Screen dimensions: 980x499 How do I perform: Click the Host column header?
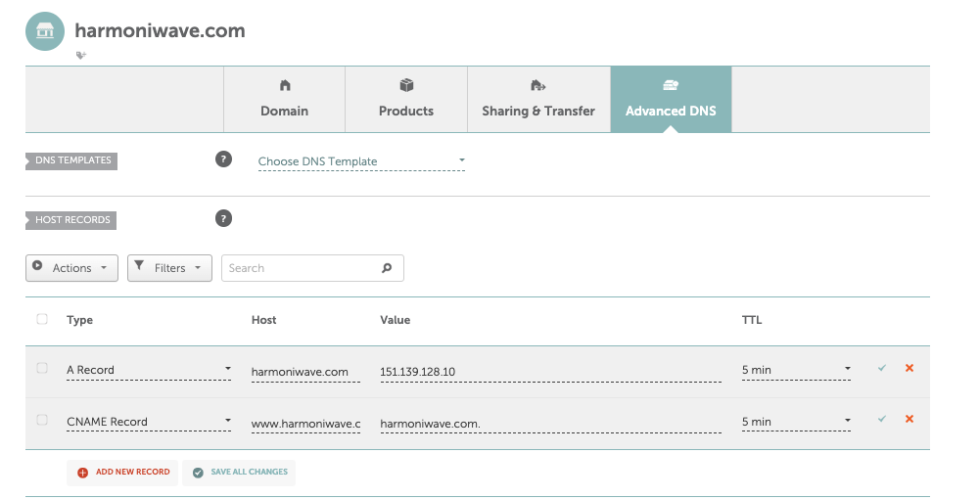point(263,320)
